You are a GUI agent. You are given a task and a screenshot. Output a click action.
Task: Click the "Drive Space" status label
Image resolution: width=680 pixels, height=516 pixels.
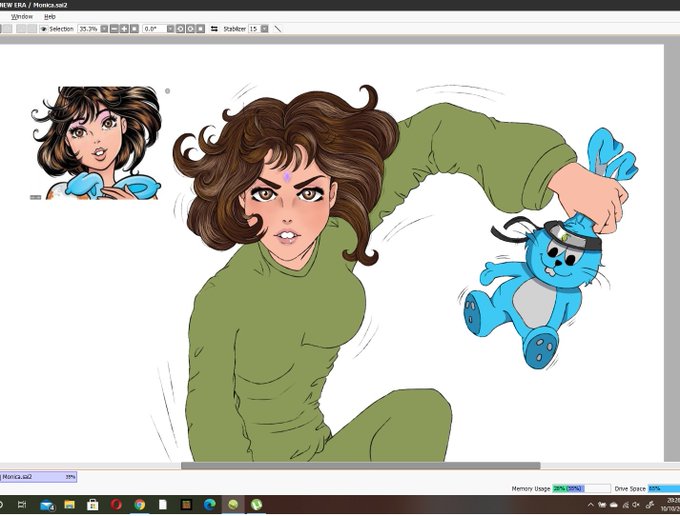(630, 489)
